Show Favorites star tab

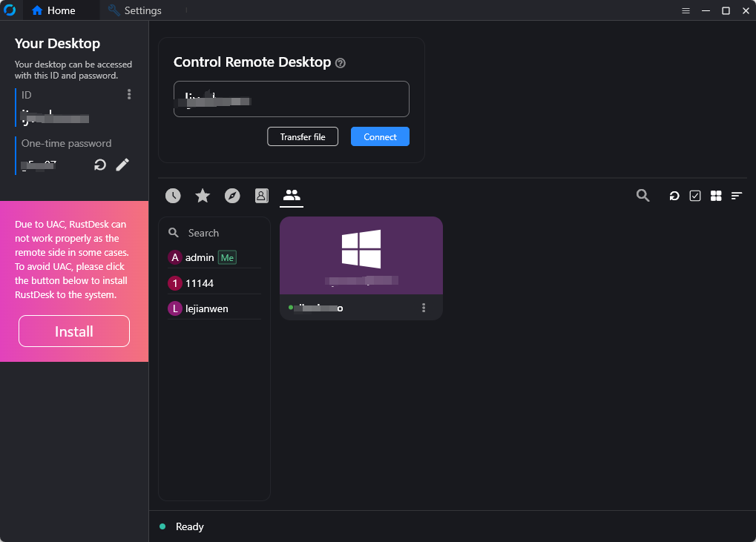tap(203, 196)
